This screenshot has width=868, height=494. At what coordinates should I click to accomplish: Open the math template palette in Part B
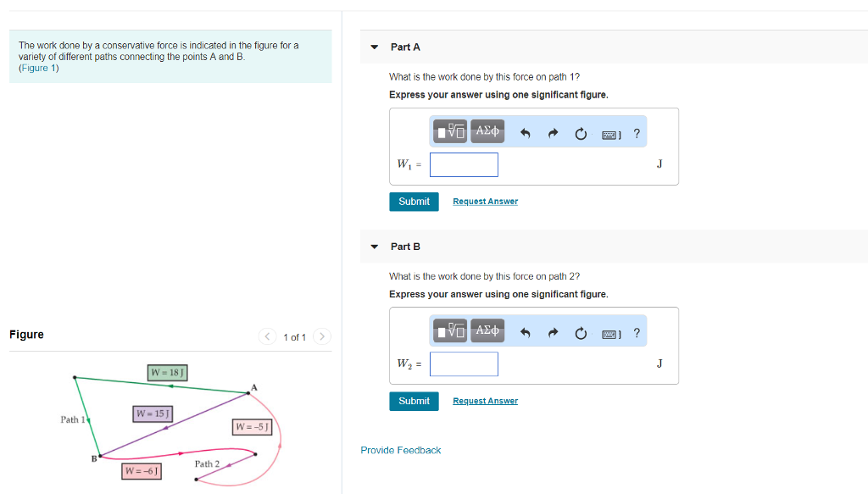449,330
